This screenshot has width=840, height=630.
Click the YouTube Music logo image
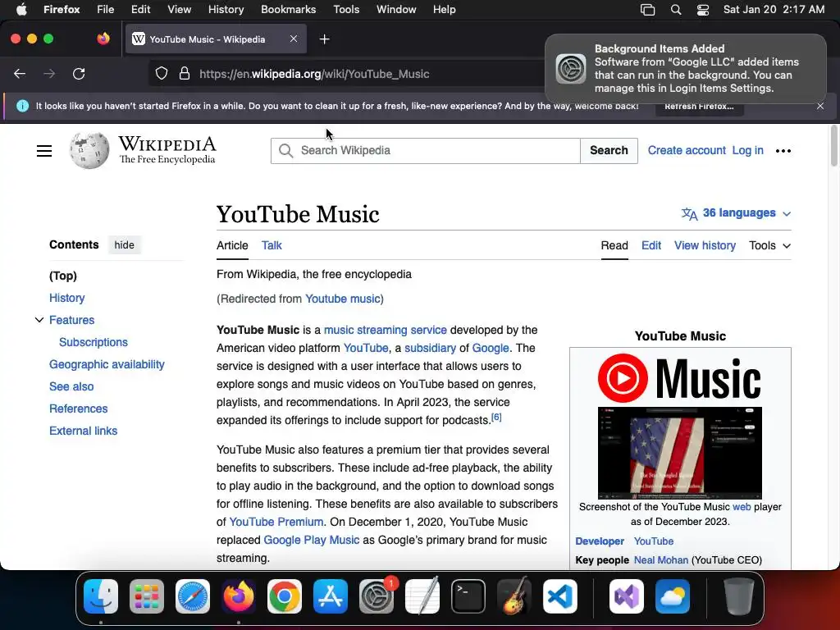tap(680, 378)
